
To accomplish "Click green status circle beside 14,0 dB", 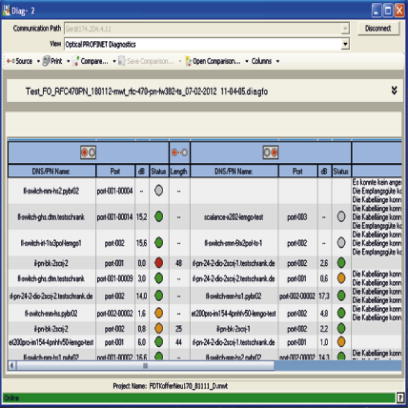I will tap(159, 295).
